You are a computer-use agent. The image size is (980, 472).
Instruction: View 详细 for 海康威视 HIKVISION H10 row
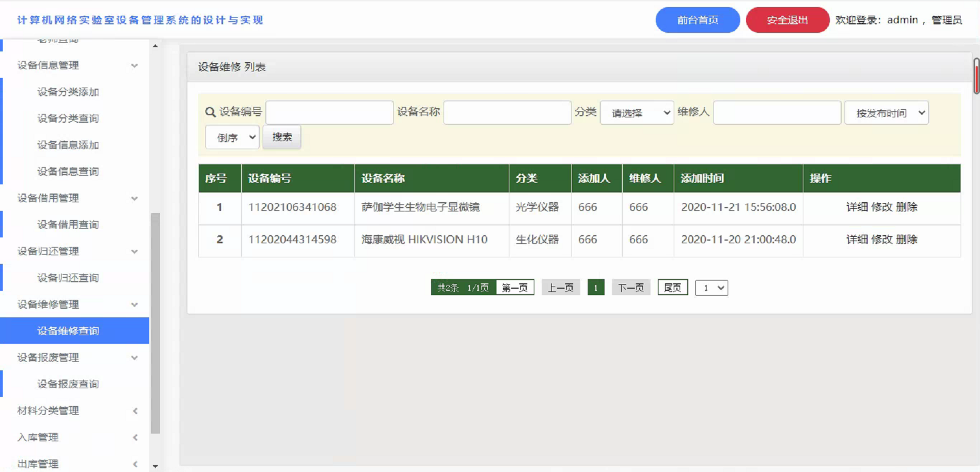point(857,240)
